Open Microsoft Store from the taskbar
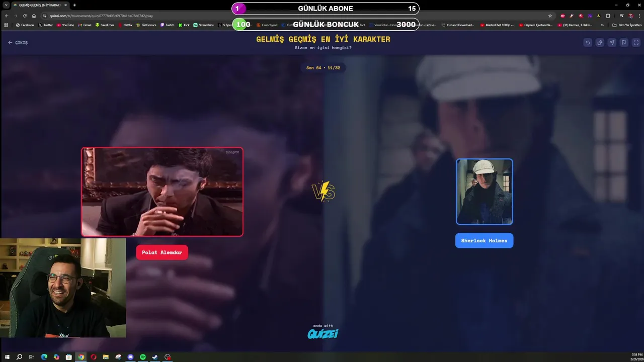This screenshot has height=362, width=644. pyautogui.click(x=69, y=357)
